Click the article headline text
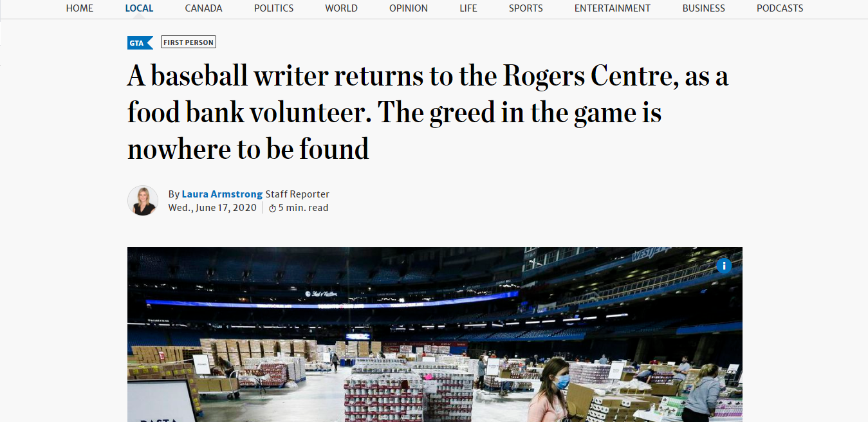Viewport: 868px width, 422px height. click(x=427, y=113)
